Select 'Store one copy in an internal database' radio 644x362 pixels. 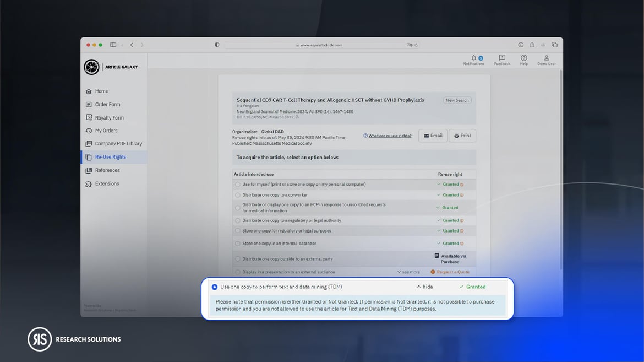[x=238, y=244]
